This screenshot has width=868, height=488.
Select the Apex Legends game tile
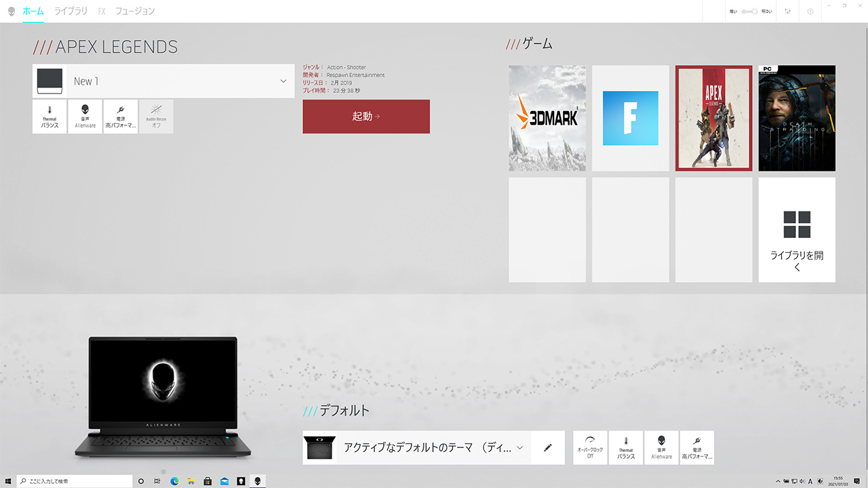coord(714,118)
